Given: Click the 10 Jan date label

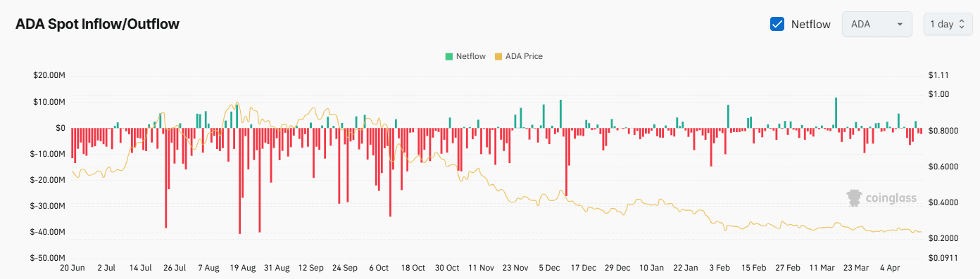Looking at the screenshot, I should click(652, 268).
